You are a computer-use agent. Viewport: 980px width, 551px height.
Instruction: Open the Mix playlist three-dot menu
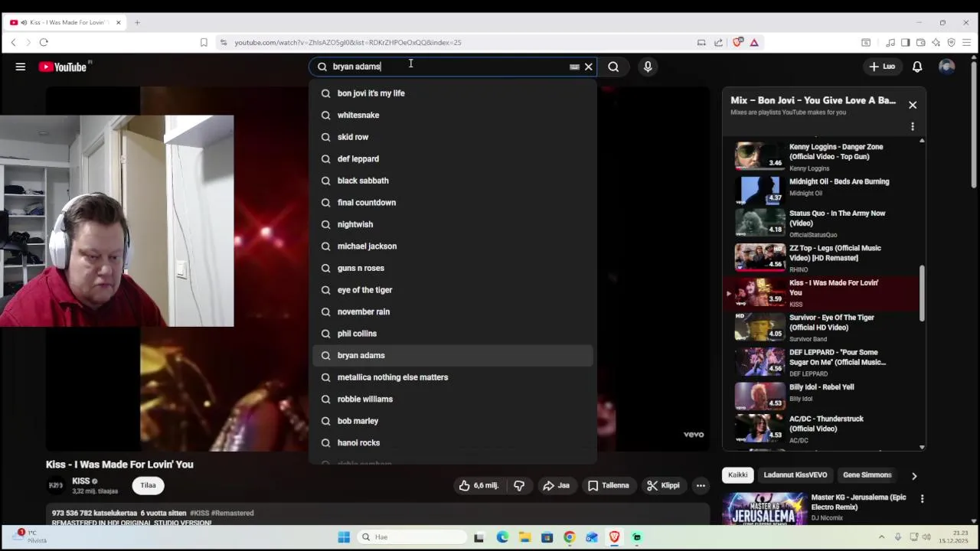pos(913,126)
